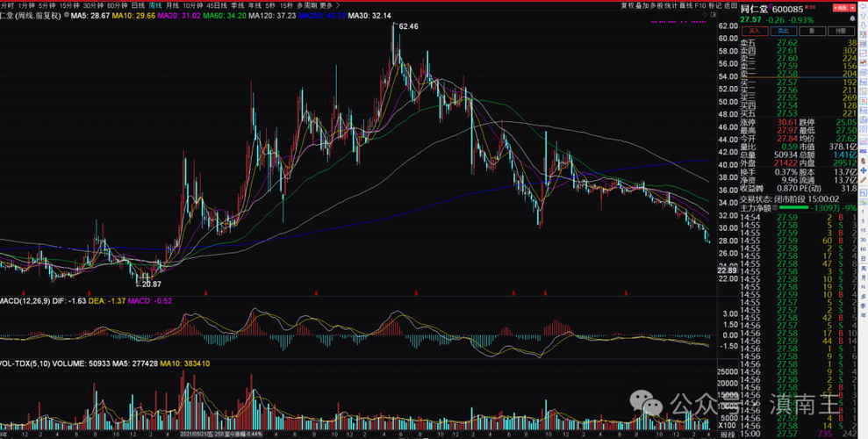Screen dimensions: 868x439
Task: Select the 年 period shortcut in right sidebar
Action: click(863, 315)
